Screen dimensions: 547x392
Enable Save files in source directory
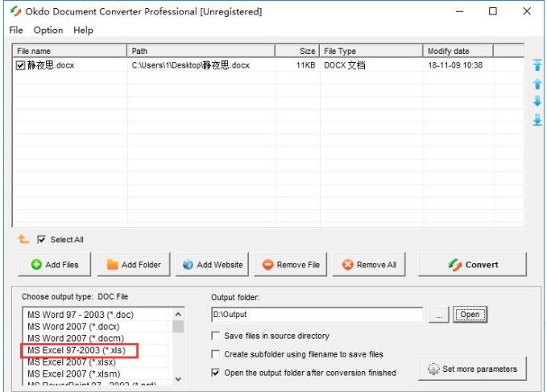[216, 336]
